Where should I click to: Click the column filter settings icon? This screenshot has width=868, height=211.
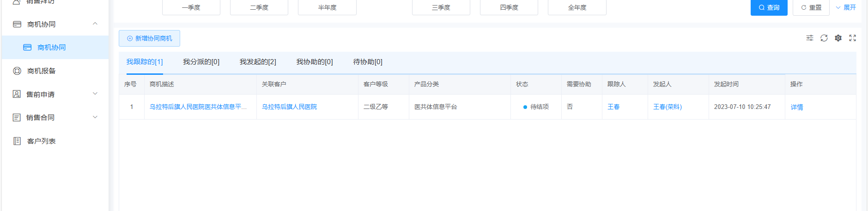click(809, 38)
